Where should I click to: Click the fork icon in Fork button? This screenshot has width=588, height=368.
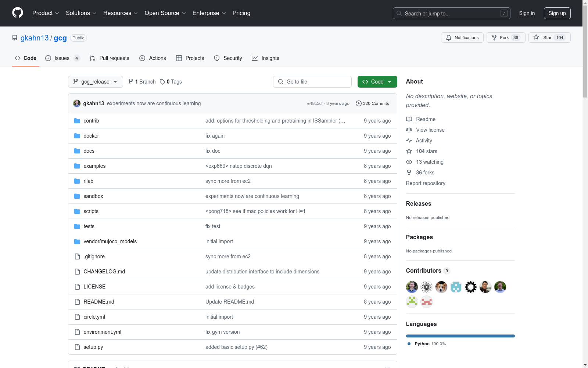pyautogui.click(x=494, y=38)
